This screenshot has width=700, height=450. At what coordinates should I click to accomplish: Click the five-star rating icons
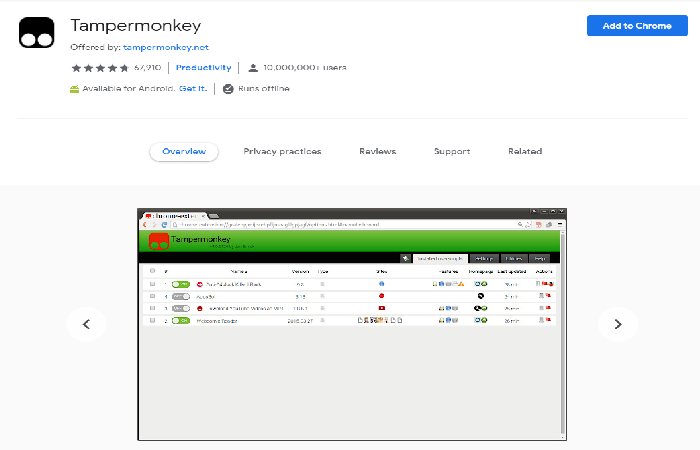pyautogui.click(x=100, y=68)
